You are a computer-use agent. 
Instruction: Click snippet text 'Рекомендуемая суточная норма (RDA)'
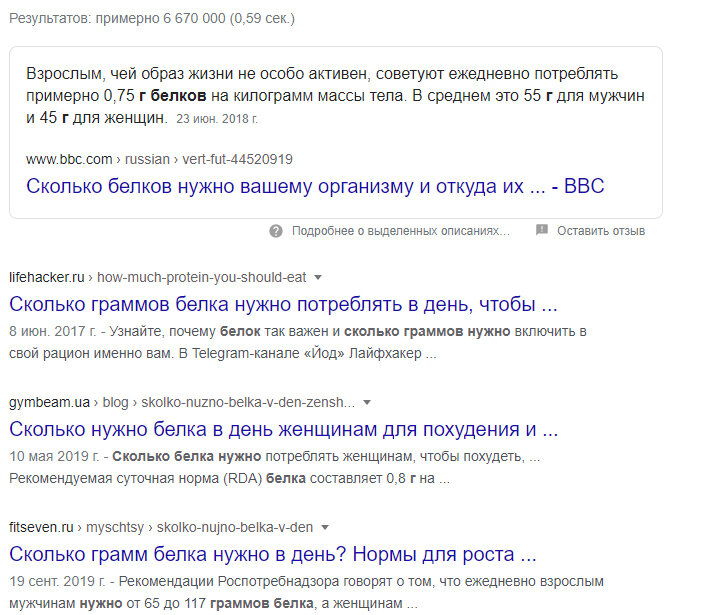tap(135, 478)
